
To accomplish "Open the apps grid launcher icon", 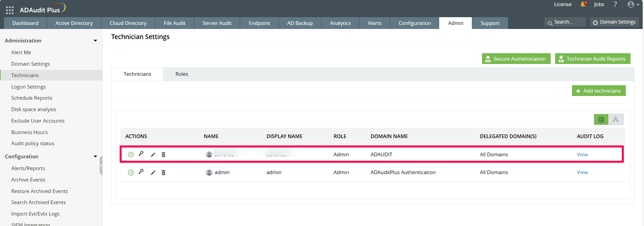I will point(10,10).
